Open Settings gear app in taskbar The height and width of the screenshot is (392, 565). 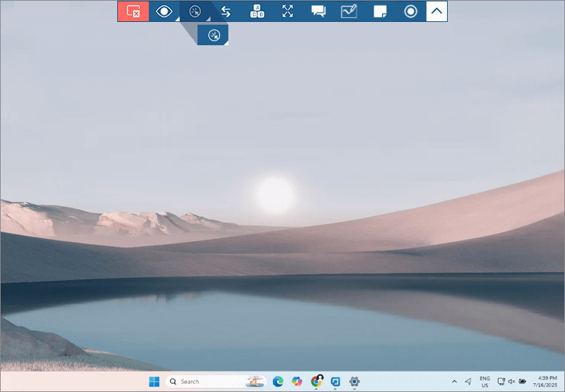[x=354, y=382]
